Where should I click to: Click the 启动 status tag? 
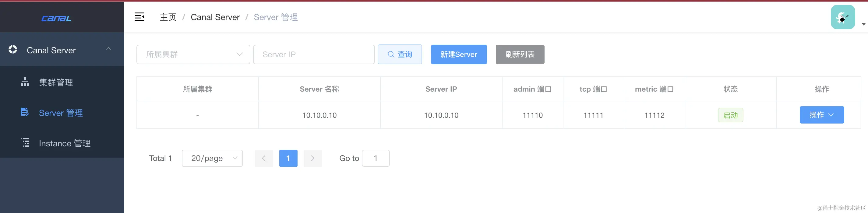pos(731,115)
